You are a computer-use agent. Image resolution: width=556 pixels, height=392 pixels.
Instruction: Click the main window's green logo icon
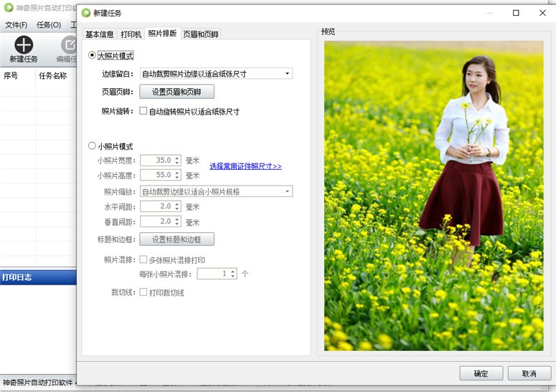coord(9,7)
